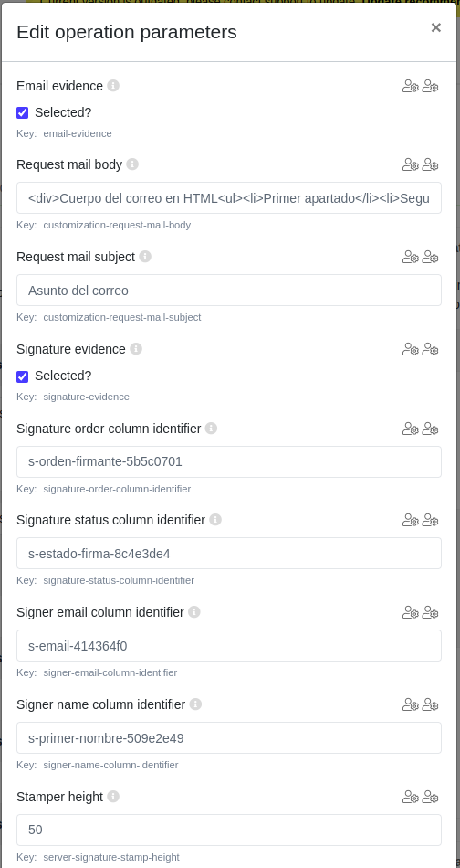Select the s-orden-firmante-5b5c0701 input field

pos(229,461)
